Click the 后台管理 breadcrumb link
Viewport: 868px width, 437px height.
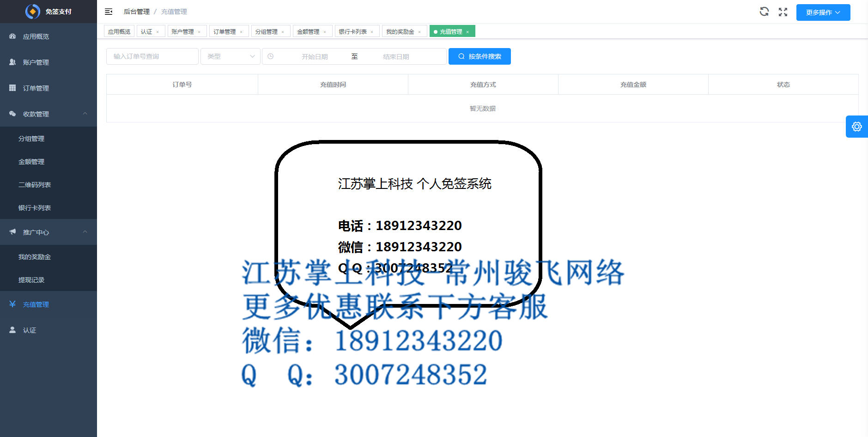(x=137, y=12)
